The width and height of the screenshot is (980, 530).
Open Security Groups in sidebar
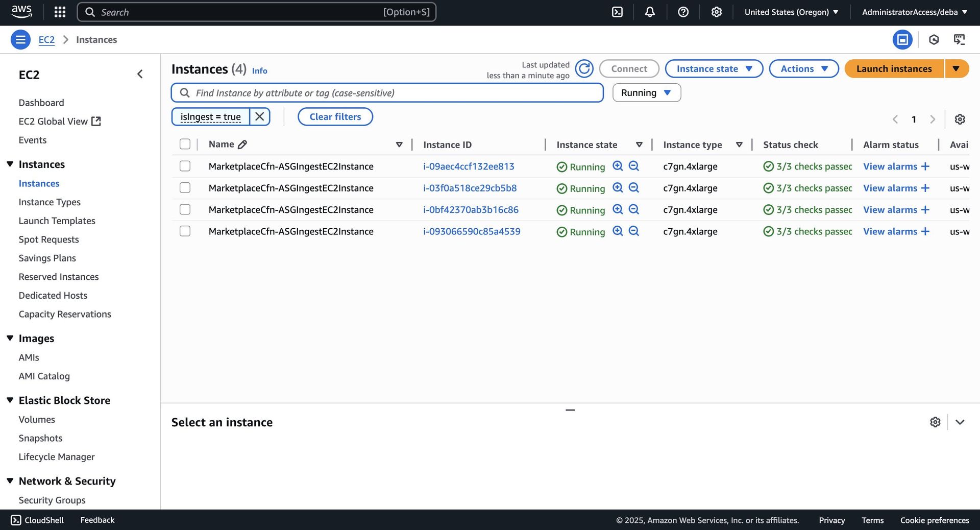pos(52,500)
